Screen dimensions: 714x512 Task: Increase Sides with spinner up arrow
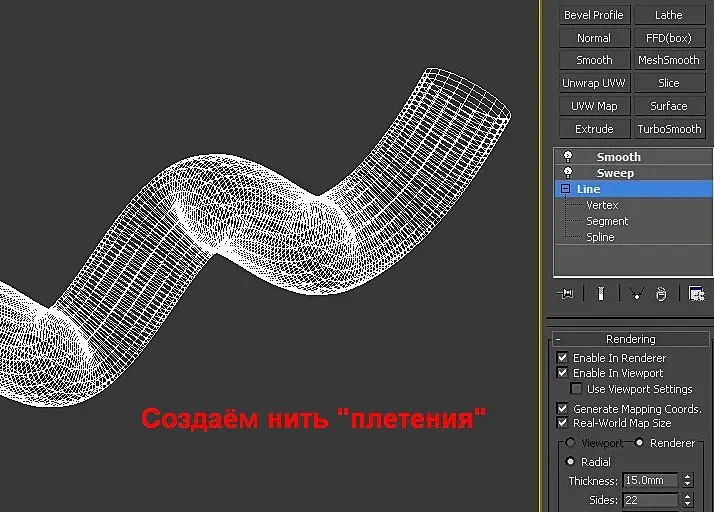click(x=688, y=496)
